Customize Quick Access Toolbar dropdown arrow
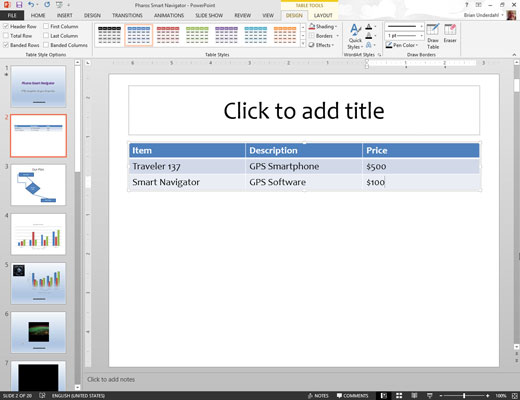Image resolution: width=520 pixels, height=400 pixels. coord(69,5)
